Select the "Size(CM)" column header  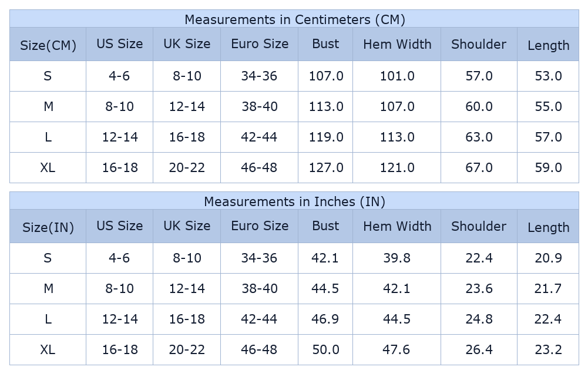(x=48, y=45)
